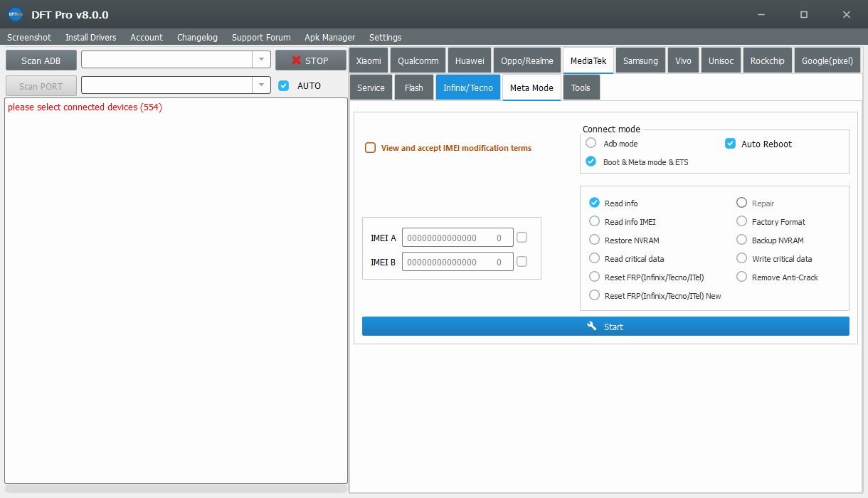Viewport: 868px width, 498px height.
Task: Accept IMEI modification terms checkbox
Action: (x=370, y=148)
